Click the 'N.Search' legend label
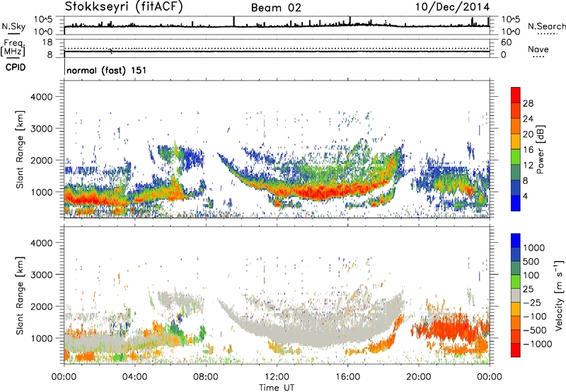 coord(546,26)
